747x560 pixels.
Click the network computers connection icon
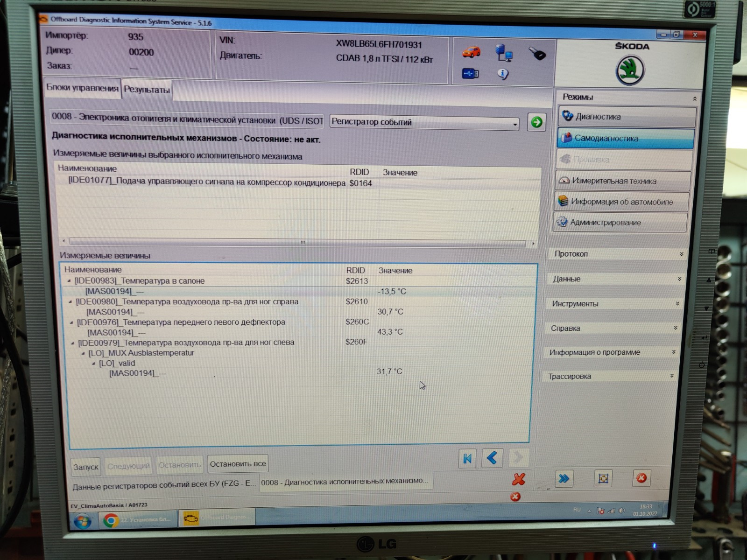[504, 53]
